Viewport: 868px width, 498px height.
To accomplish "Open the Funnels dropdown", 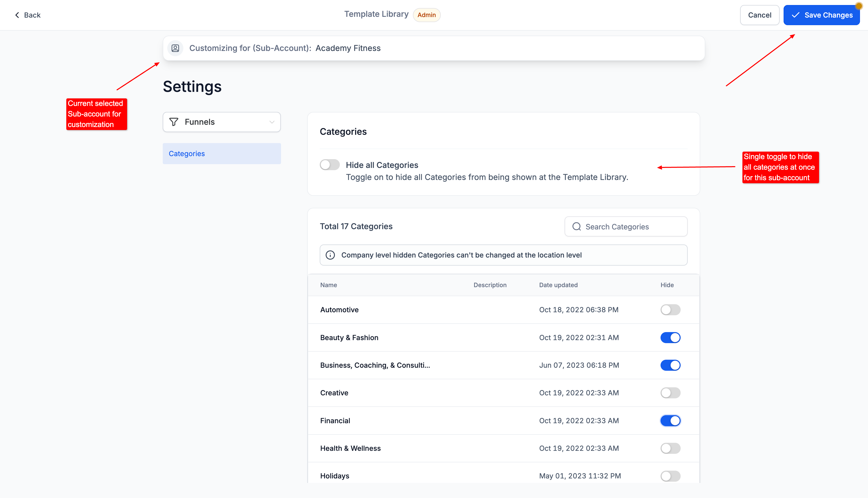I will (221, 122).
